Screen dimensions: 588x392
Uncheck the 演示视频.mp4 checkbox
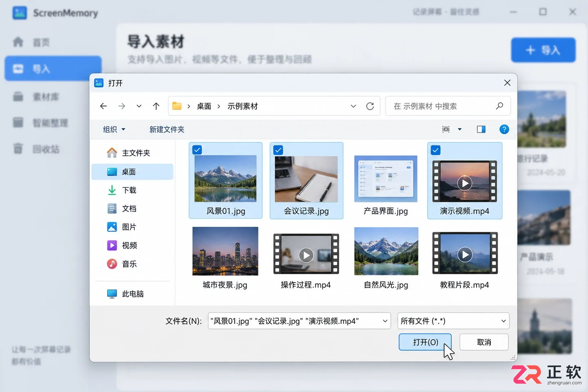click(x=436, y=150)
